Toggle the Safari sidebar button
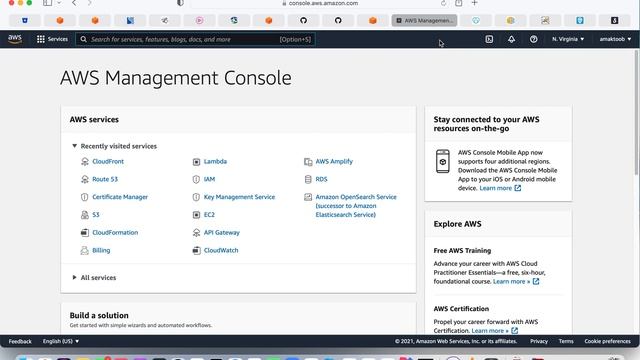Screen dimensions: 640x360 pyautogui.click(x=47, y=3)
